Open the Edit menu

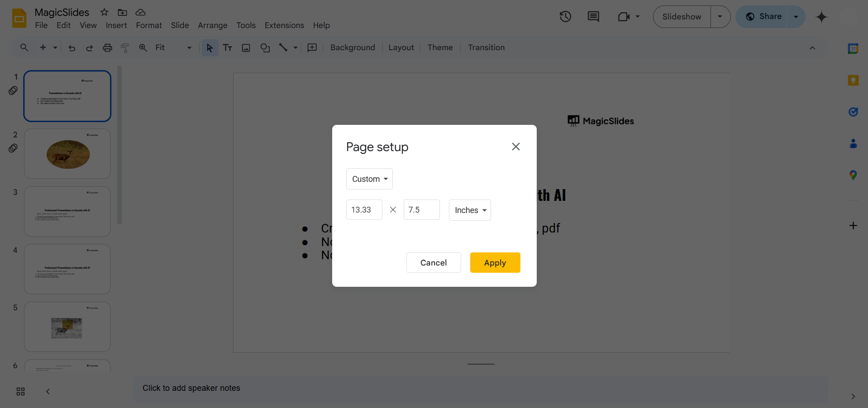(63, 25)
